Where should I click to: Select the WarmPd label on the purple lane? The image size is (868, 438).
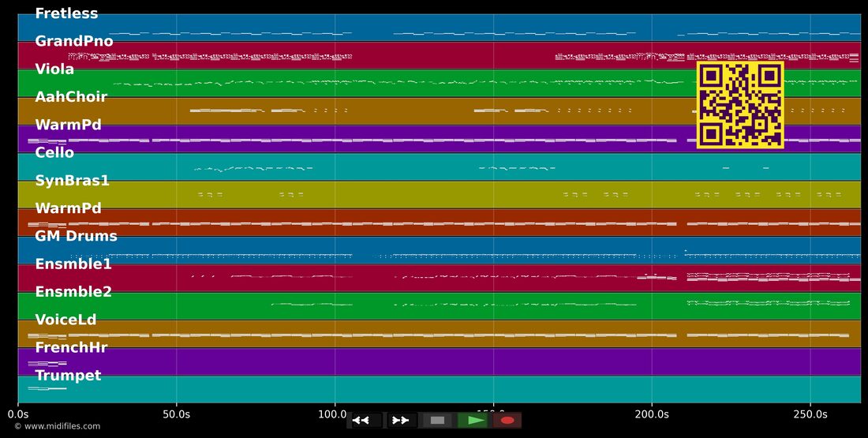click(68, 125)
